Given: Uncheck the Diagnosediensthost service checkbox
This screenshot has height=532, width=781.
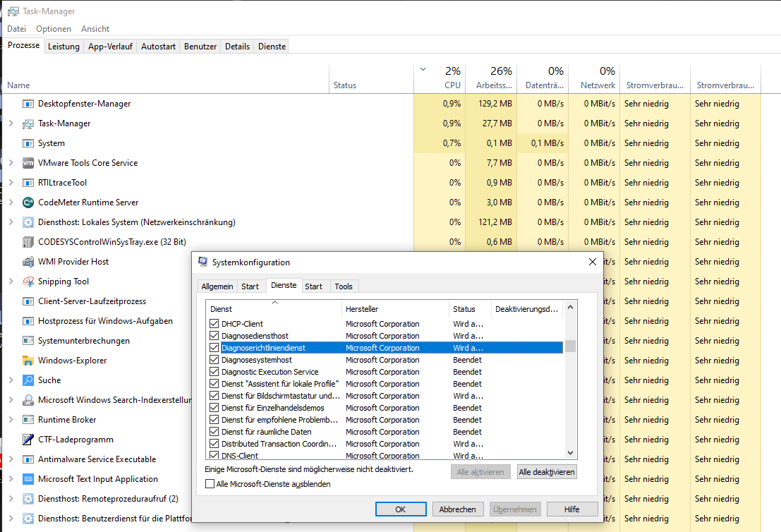Looking at the screenshot, I should 214,336.
